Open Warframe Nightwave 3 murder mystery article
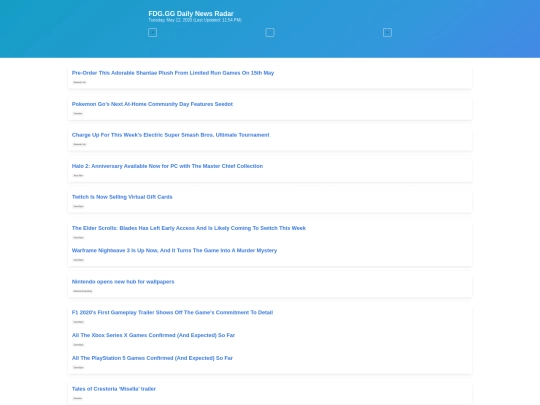The height and width of the screenshot is (405, 540). (174, 250)
